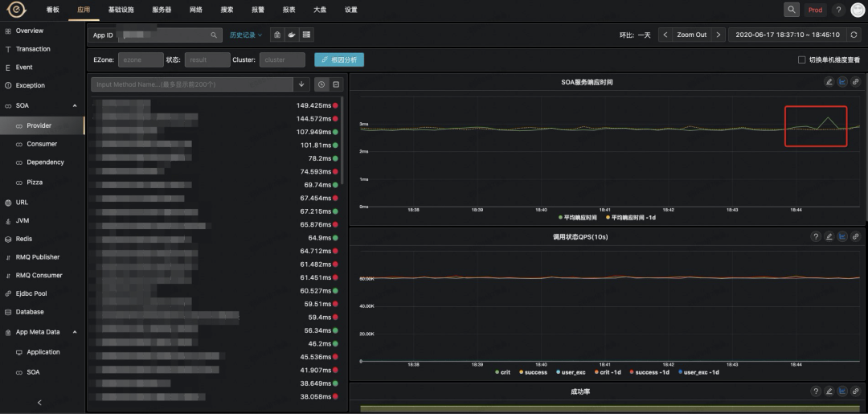Switch to the 服务器 top menu
This screenshot has height=414, width=868.
pyautogui.click(x=162, y=10)
